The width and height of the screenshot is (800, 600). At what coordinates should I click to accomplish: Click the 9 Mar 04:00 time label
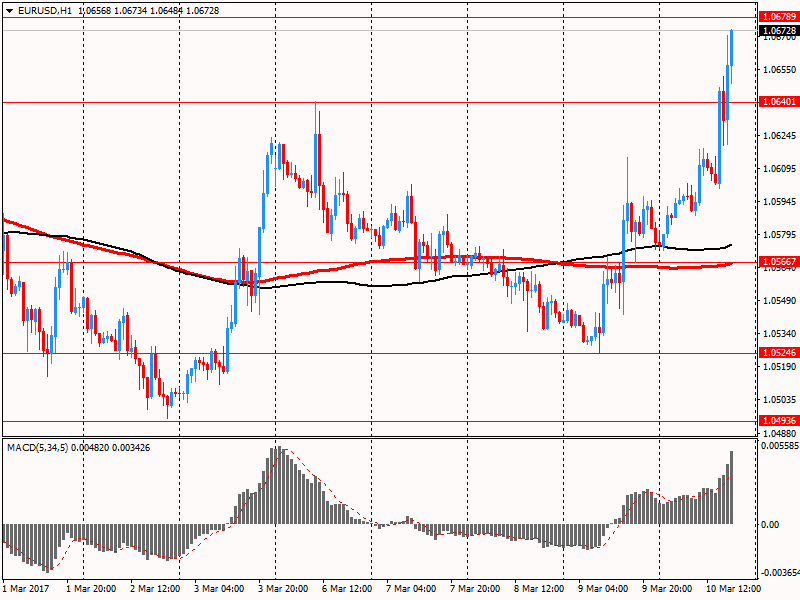[603, 589]
